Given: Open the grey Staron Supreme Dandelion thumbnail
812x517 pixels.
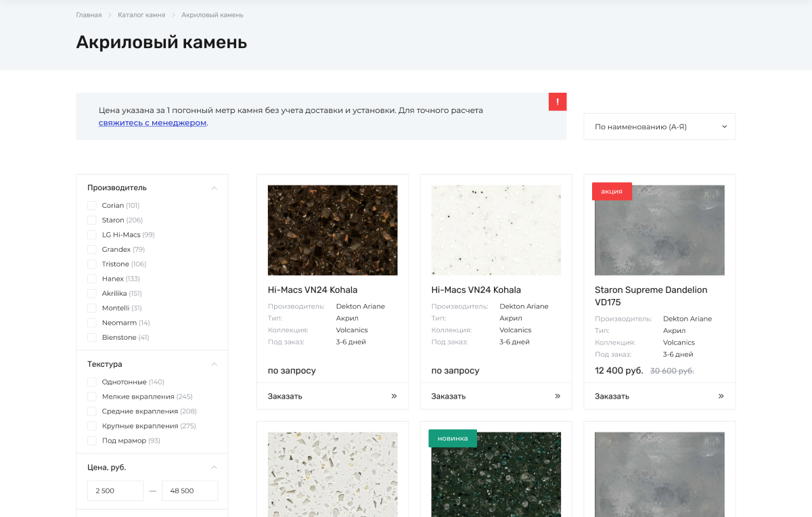Looking at the screenshot, I should tap(660, 230).
